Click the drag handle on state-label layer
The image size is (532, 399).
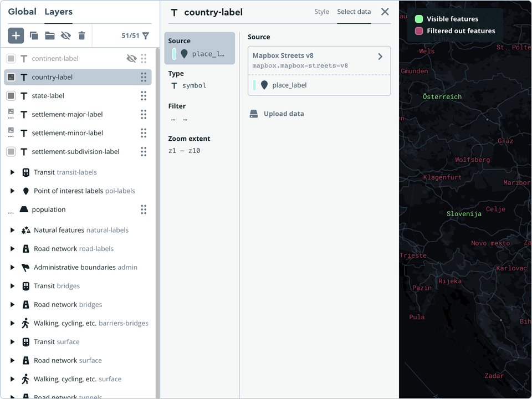click(x=144, y=96)
